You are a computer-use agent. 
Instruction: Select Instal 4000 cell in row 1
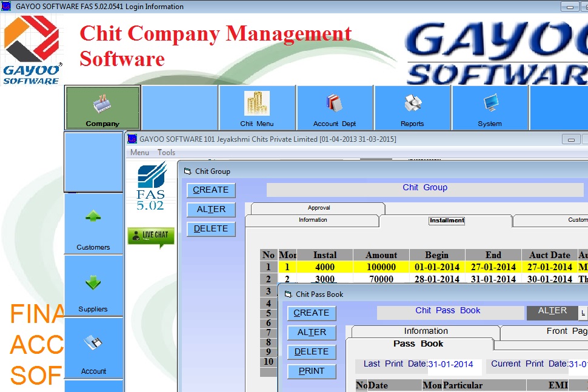(x=325, y=267)
